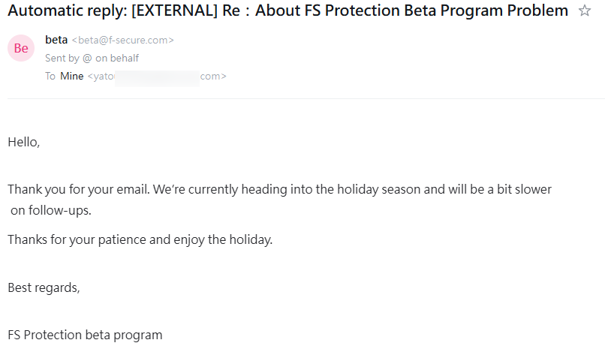Star this automatic reply email
This screenshot has height=364, width=605.
[x=585, y=11]
